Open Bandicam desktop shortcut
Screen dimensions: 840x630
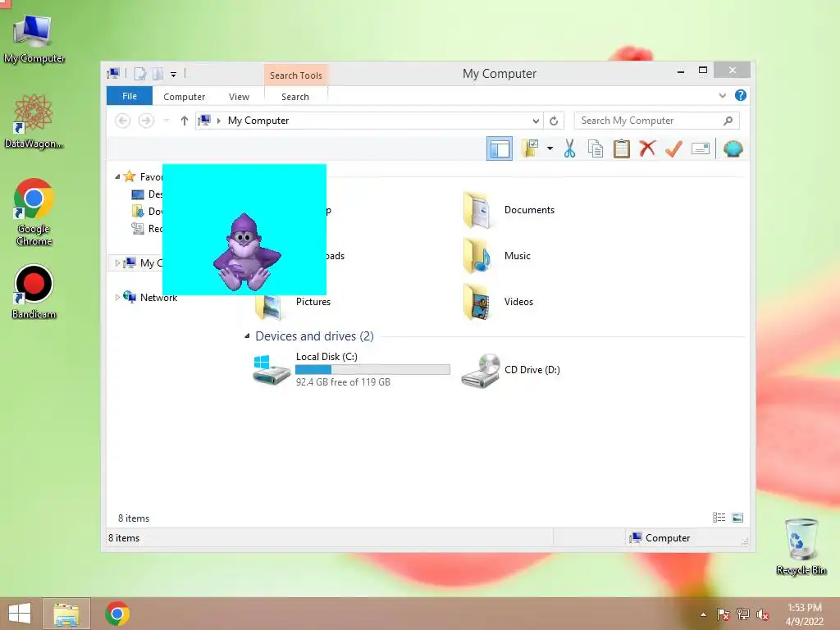click(34, 292)
